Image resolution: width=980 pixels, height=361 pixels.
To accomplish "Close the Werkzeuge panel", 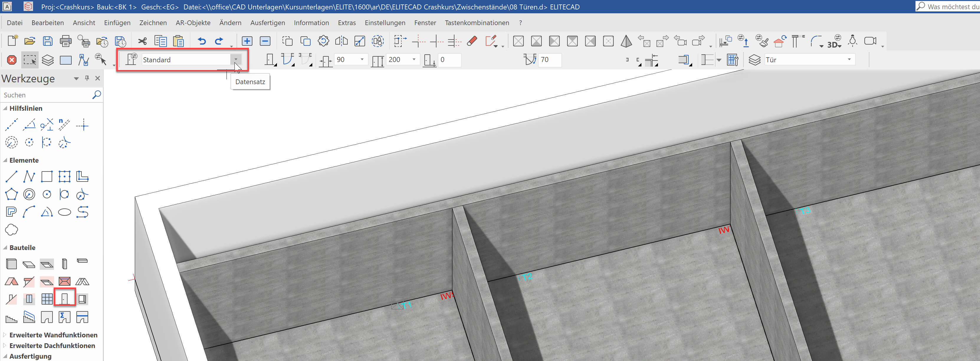I will [x=97, y=78].
